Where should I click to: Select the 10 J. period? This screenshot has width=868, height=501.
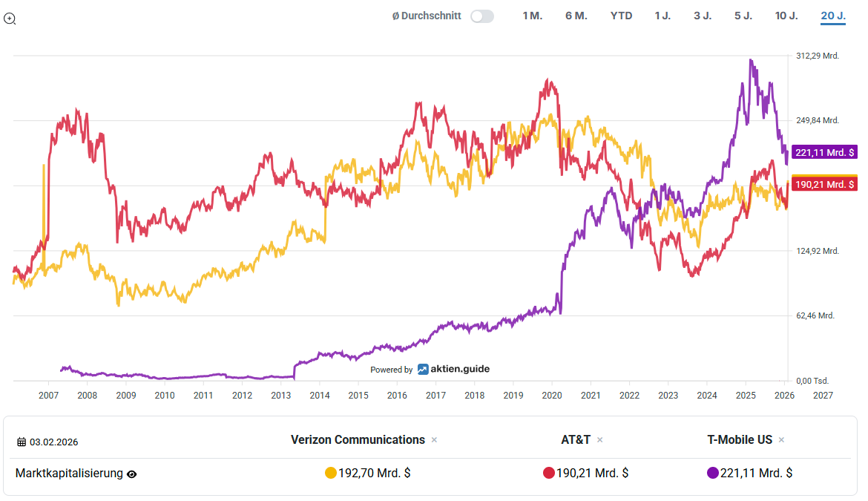tap(786, 16)
